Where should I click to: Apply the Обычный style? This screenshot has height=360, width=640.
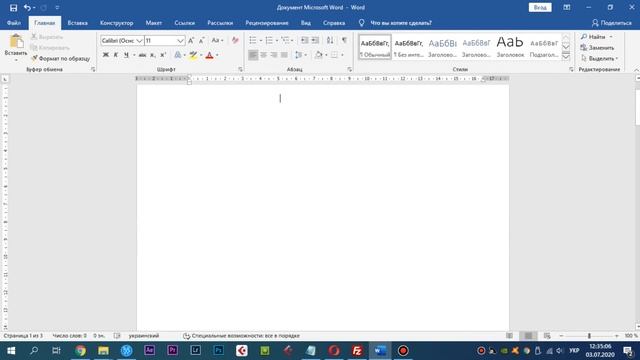point(375,47)
